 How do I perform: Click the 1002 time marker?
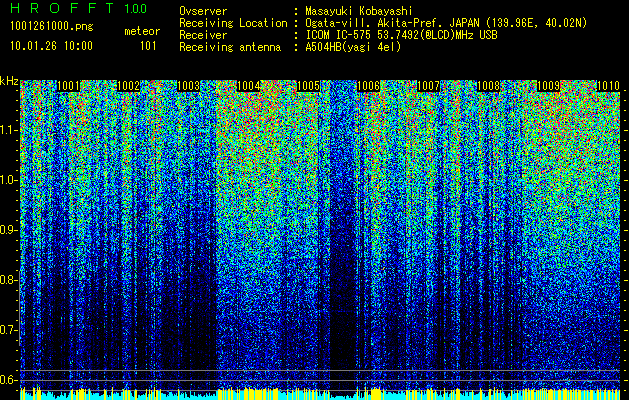(128, 86)
